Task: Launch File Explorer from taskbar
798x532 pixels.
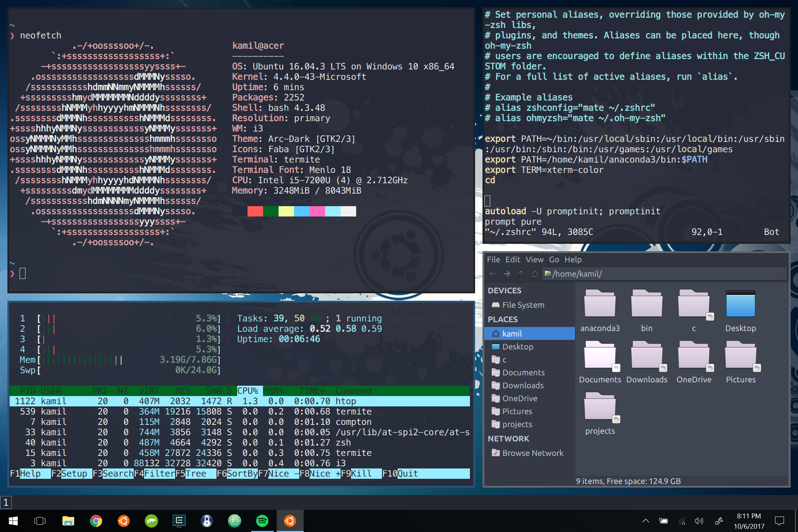Action: 68,521
